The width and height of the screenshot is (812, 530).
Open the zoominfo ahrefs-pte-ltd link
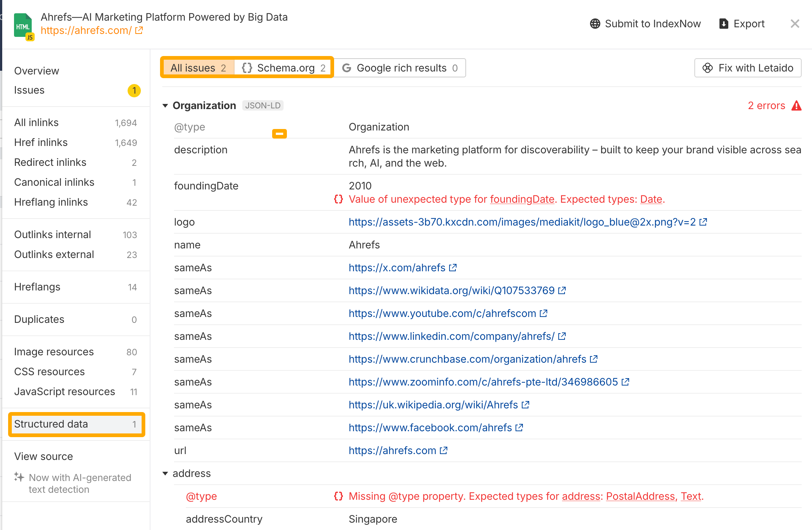tap(483, 382)
